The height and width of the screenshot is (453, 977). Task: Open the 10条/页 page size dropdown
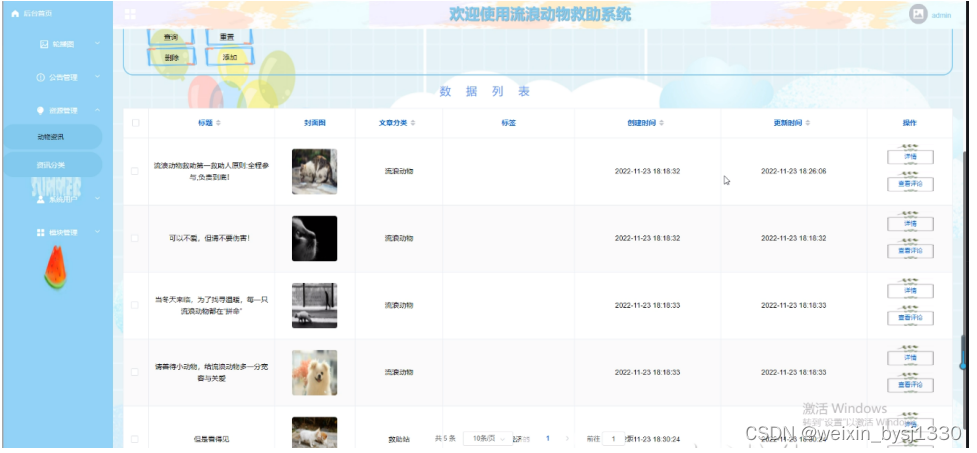tap(488, 439)
